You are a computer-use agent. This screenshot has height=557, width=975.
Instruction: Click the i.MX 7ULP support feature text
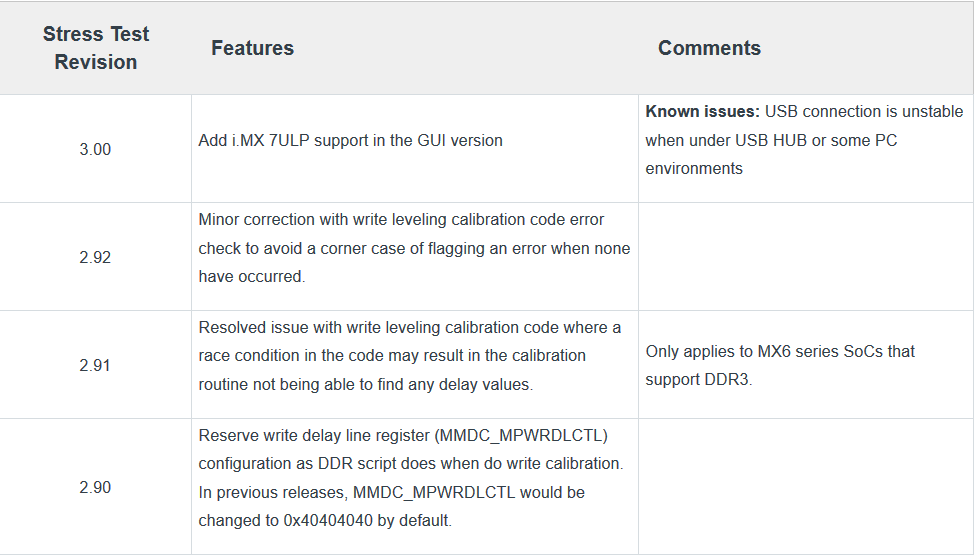pos(350,140)
